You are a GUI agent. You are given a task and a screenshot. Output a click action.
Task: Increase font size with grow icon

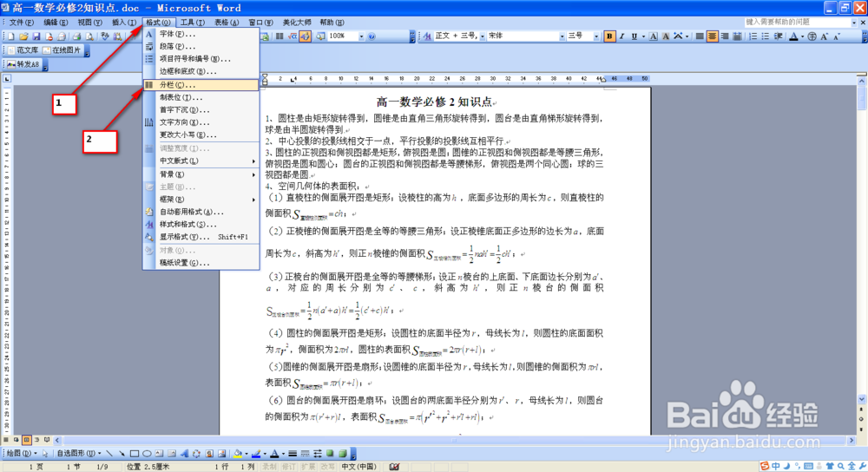(x=825, y=36)
